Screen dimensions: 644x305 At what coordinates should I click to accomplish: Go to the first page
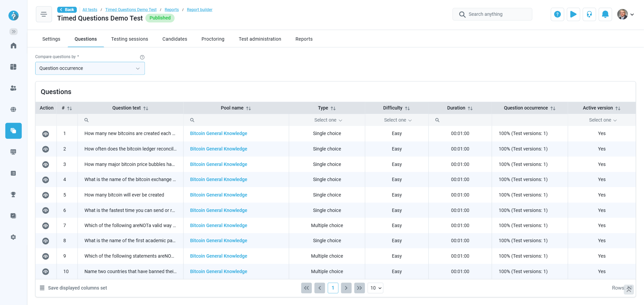pos(307,288)
